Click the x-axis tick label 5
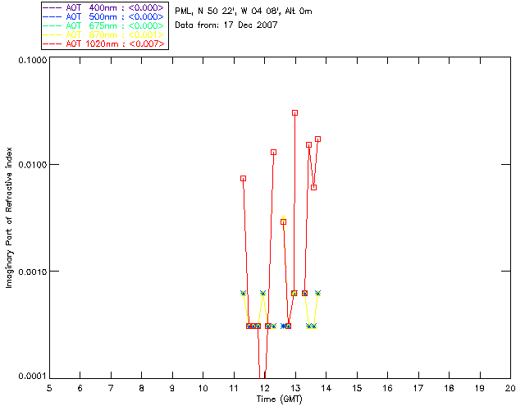The height and width of the screenshot is (420, 525). coord(49,388)
